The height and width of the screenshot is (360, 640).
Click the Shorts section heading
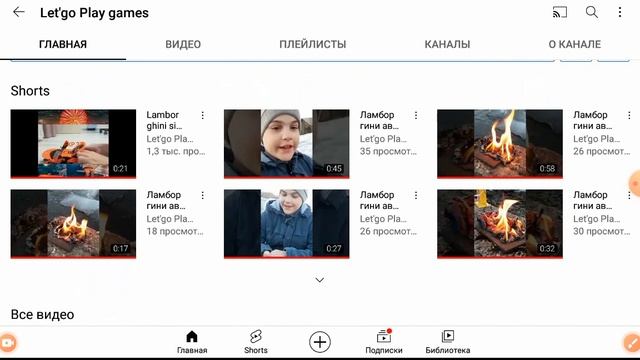[x=30, y=91]
